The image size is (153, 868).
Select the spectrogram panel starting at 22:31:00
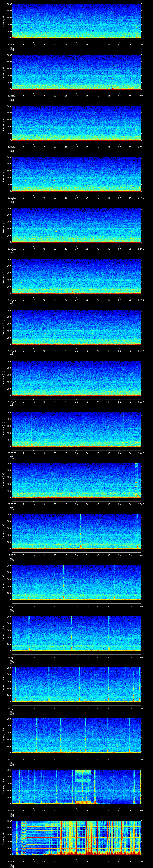point(76,736)
